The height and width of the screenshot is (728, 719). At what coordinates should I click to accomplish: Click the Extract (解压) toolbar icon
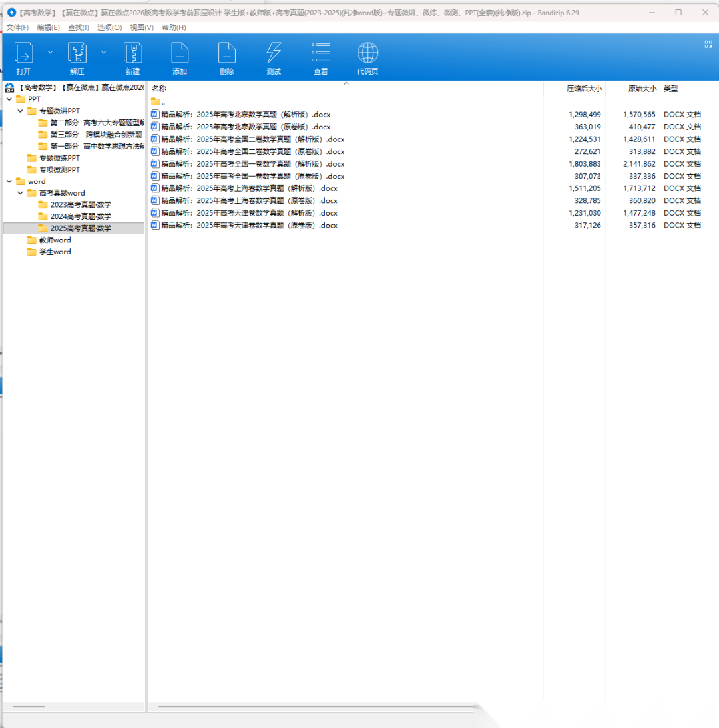point(77,53)
